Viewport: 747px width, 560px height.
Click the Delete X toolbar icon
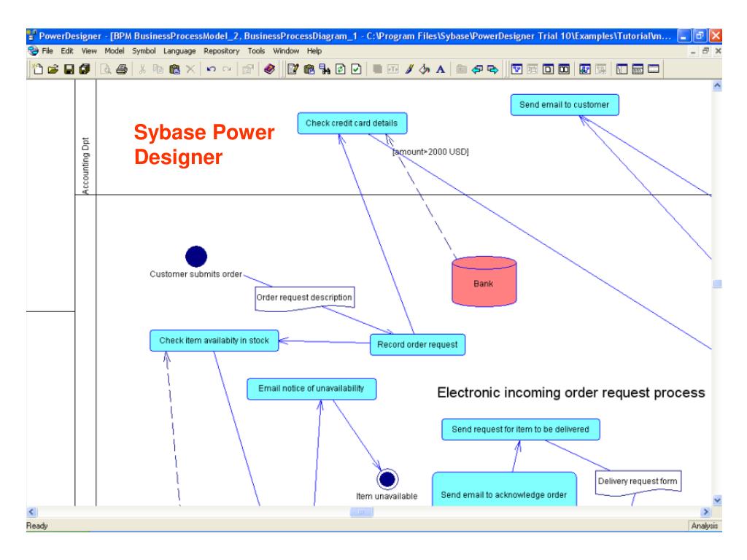[190, 69]
